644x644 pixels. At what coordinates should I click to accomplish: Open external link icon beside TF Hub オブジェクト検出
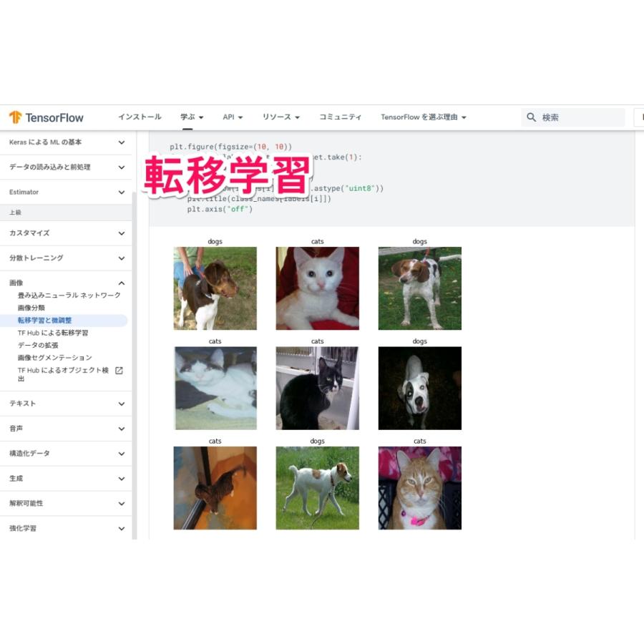click(120, 371)
